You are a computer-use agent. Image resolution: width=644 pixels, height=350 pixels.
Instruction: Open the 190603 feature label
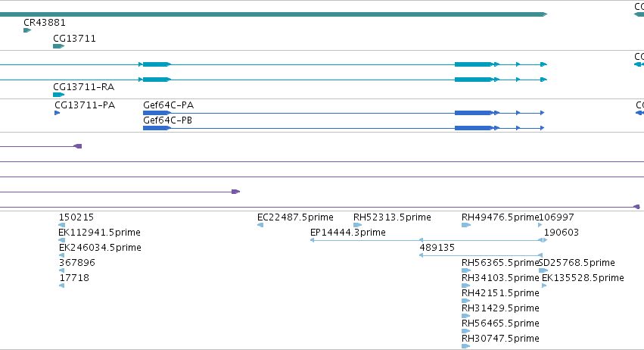click(562, 233)
